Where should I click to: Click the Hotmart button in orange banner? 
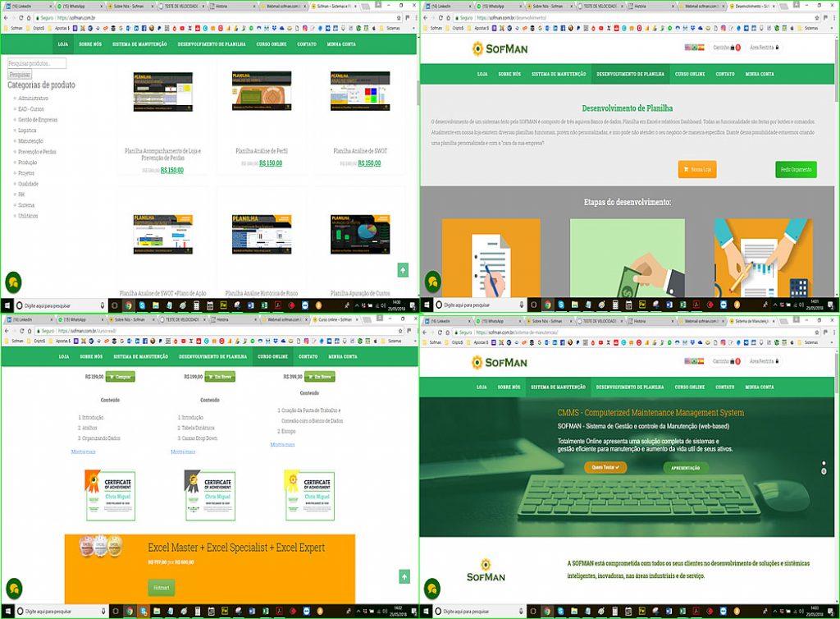162,588
